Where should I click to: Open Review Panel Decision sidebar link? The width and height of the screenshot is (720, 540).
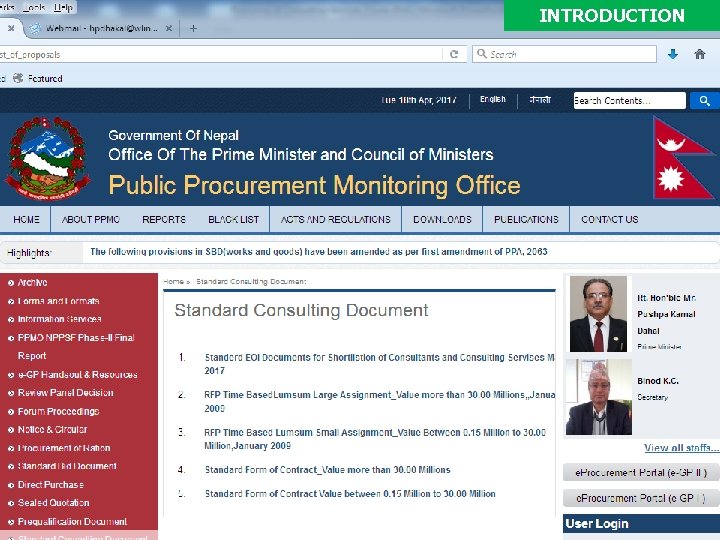65,393
